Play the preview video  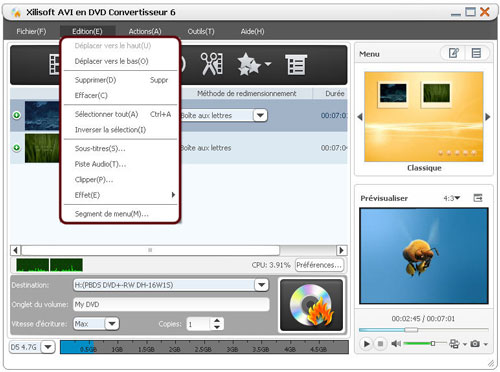point(366,344)
